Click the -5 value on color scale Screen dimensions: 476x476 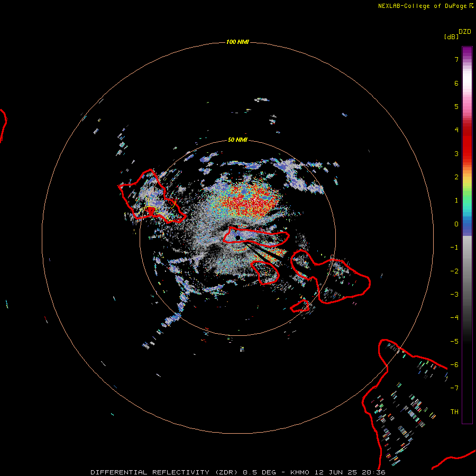pyautogui.click(x=454, y=341)
